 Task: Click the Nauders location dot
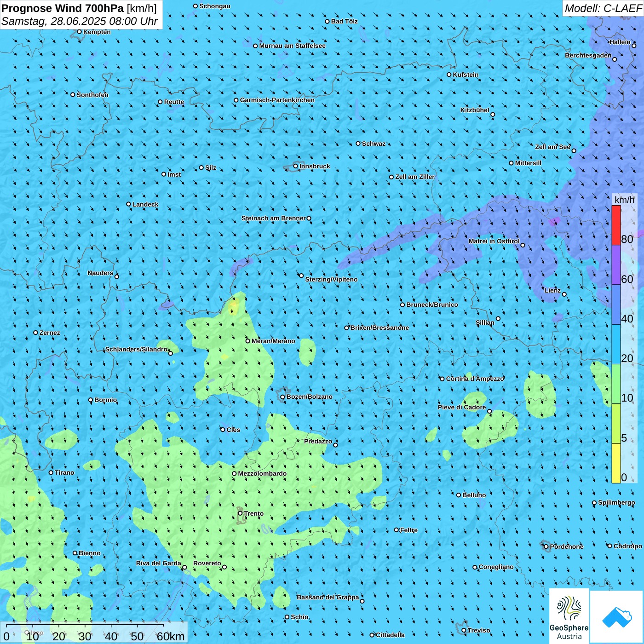pyautogui.click(x=117, y=276)
